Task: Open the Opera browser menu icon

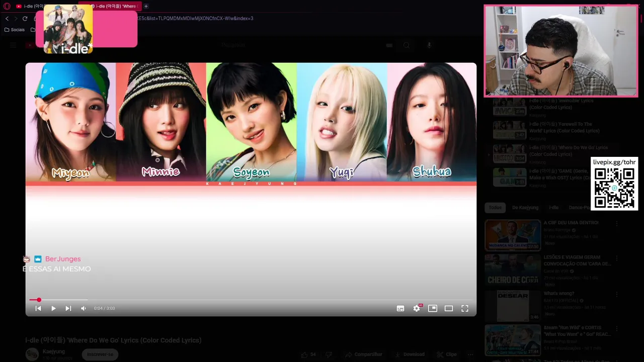Action: point(7,6)
